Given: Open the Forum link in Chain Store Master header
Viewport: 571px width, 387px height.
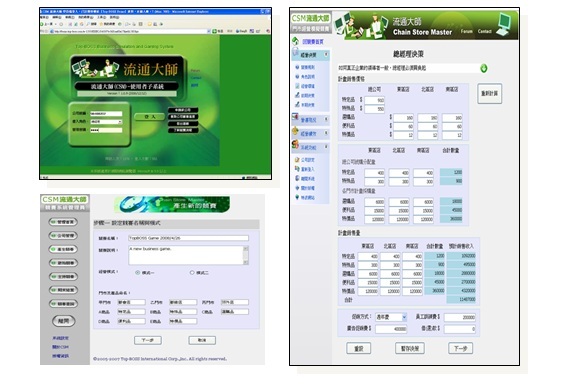Looking at the screenshot, I should [x=466, y=31].
